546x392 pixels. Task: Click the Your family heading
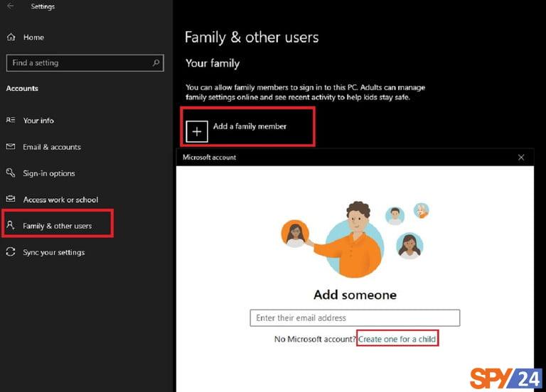pyautogui.click(x=213, y=63)
